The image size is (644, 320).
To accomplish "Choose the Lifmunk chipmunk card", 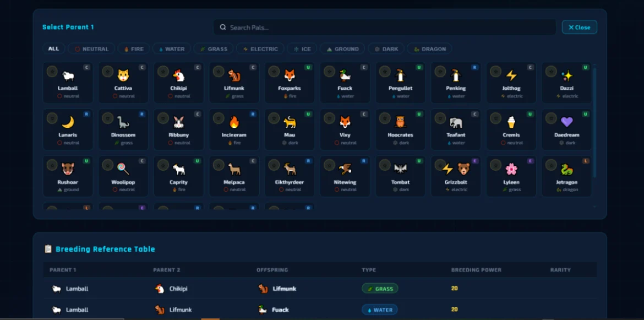I will (234, 83).
